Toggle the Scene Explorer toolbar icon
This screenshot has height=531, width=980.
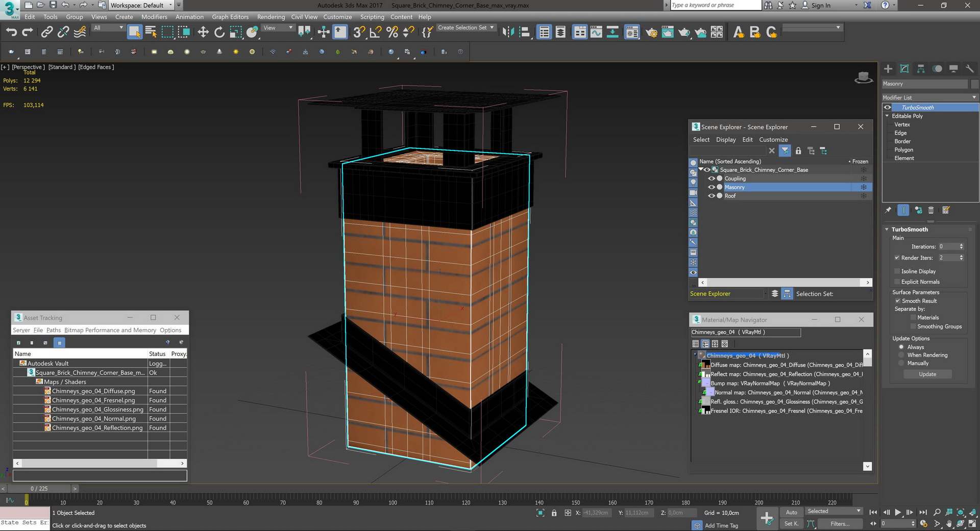pos(544,32)
